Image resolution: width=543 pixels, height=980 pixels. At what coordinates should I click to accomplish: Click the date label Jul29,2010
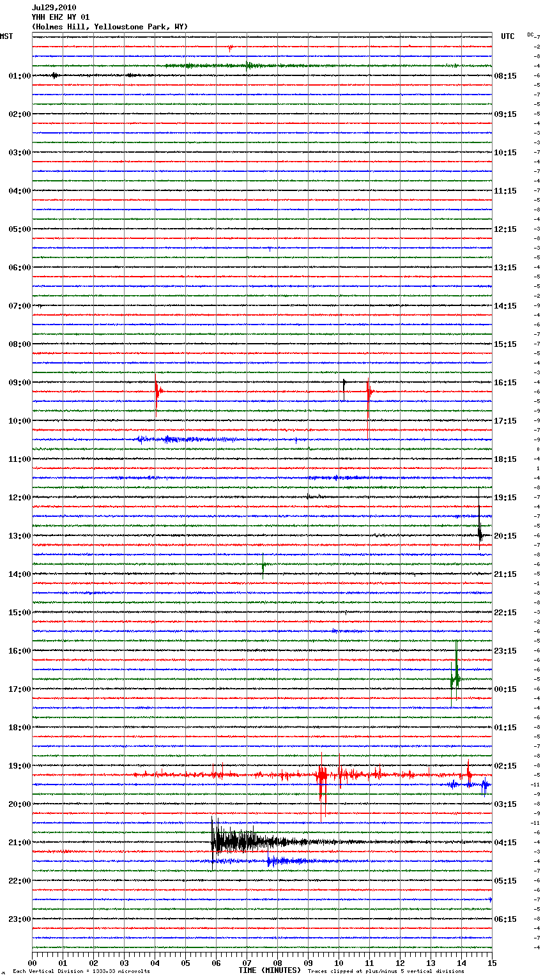(x=54, y=8)
